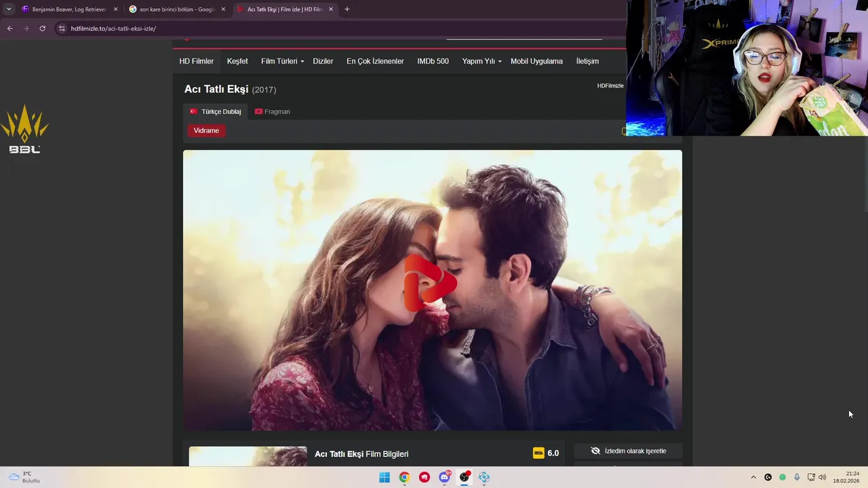Open the movie poster thumbnail
The width and height of the screenshot is (868, 488).
pos(248,456)
